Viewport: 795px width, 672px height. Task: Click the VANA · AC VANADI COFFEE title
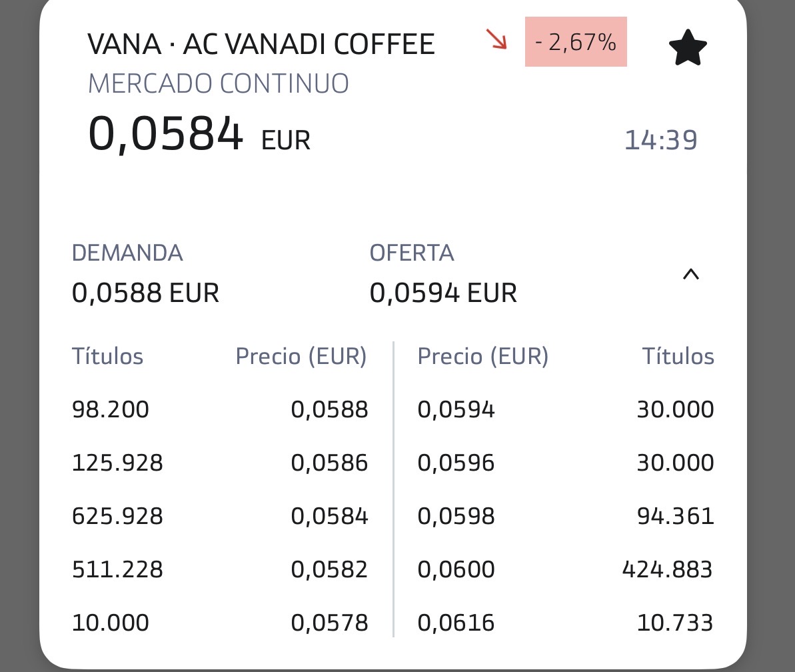261,43
